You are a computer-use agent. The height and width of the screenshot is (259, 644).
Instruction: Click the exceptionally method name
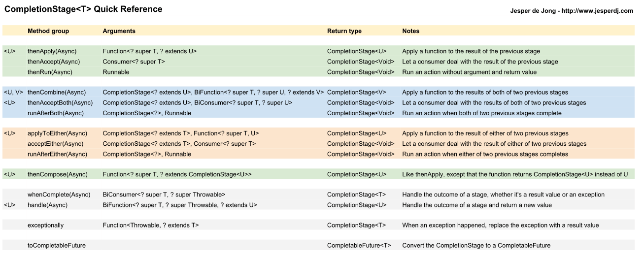click(45, 226)
